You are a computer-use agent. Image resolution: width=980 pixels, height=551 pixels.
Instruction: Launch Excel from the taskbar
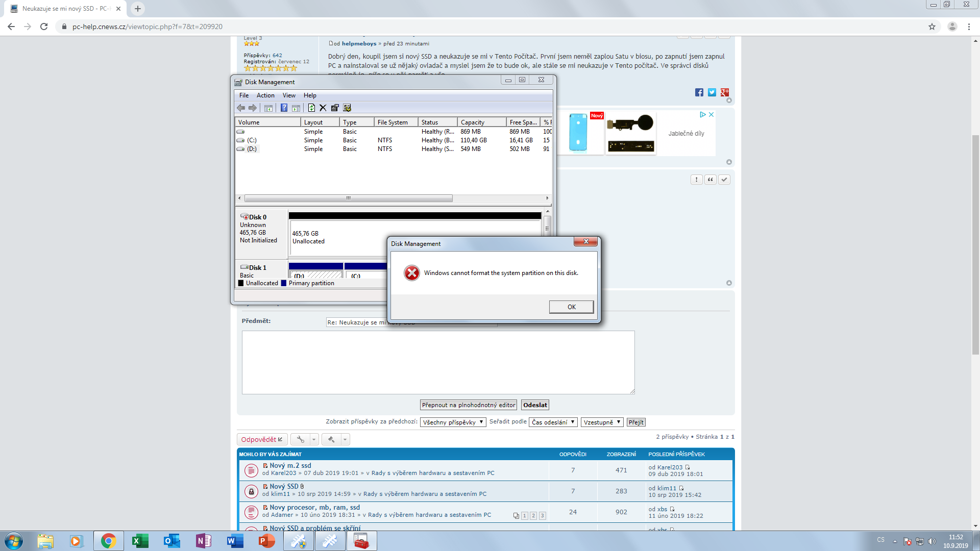coord(140,541)
